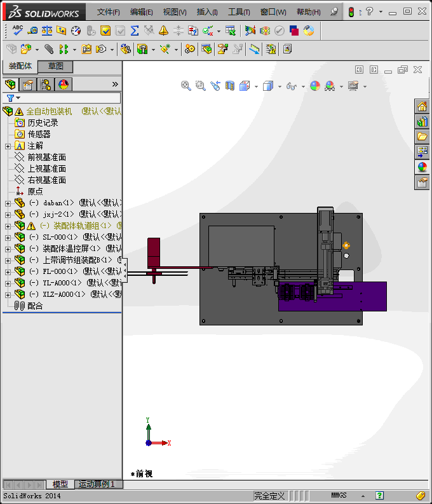This screenshot has width=432, height=504.
Task: Open the FeatureManager design tree tab
Action: pos(10,85)
